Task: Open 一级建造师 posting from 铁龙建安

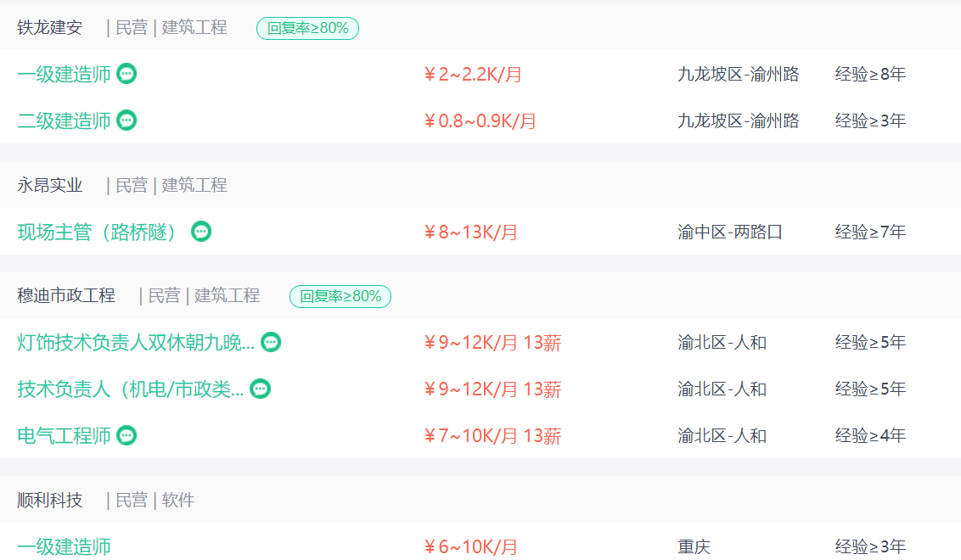Action: (x=64, y=74)
